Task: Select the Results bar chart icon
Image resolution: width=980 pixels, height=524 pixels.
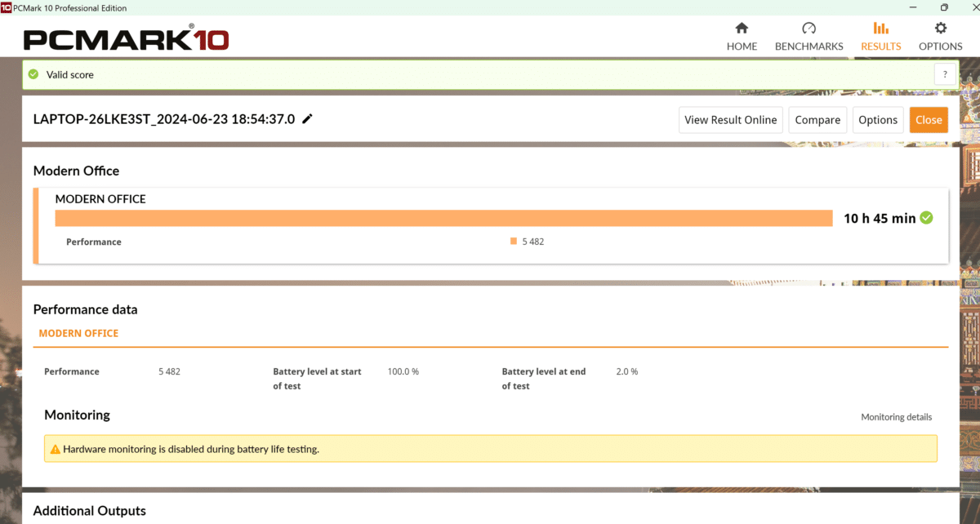Action: [881, 29]
